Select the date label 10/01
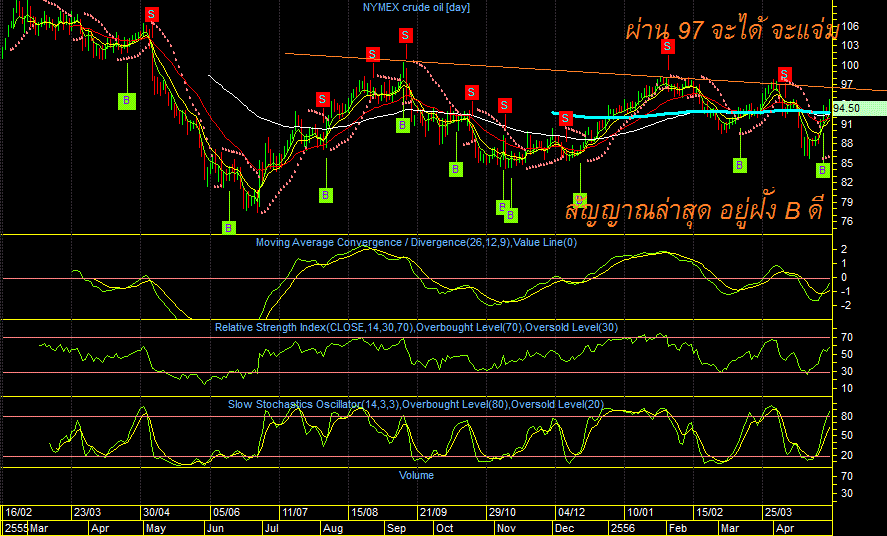The width and height of the screenshot is (887, 536). coord(640,512)
